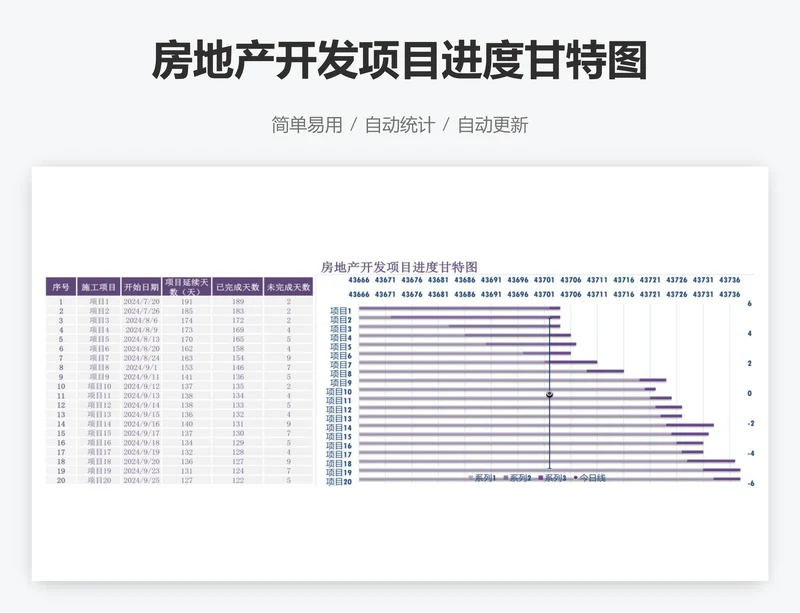Screen dimensions: 800x613
Task: Select the start date cell 2024/8/20
Action: pyautogui.click(x=141, y=349)
